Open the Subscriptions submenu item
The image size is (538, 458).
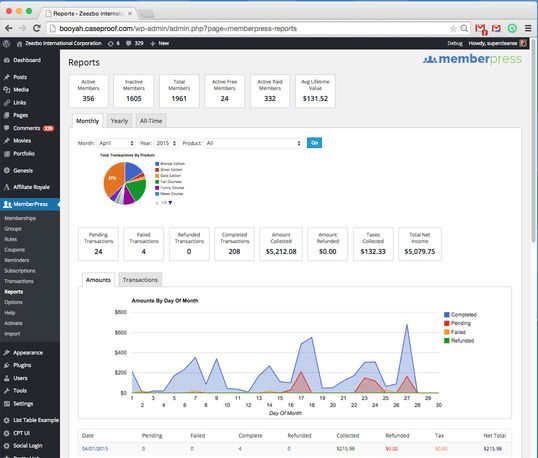20,271
